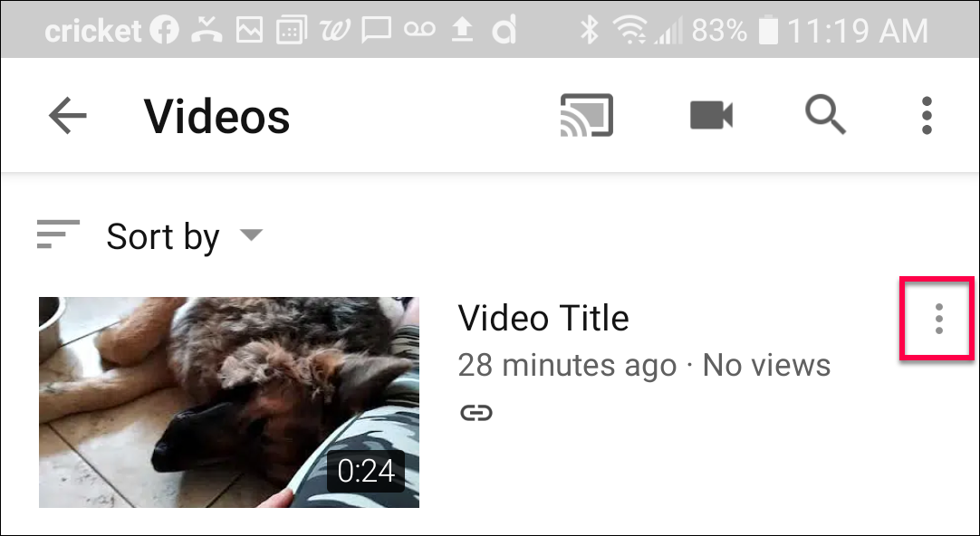The height and width of the screenshot is (536, 980).
Task: Click the unlisted link icon under the video
Action: pos(476,413)
